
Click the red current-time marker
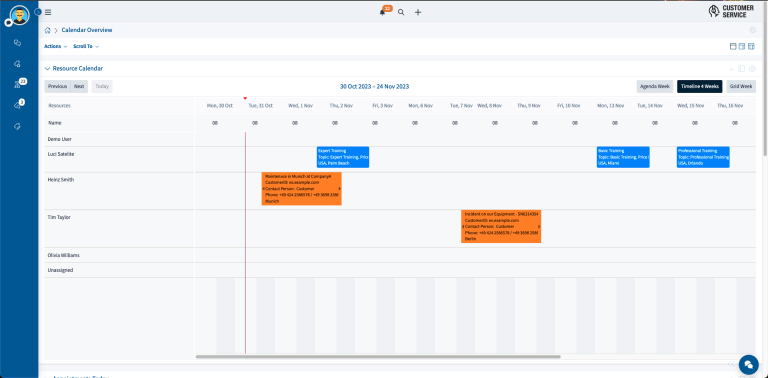point(245,98)
